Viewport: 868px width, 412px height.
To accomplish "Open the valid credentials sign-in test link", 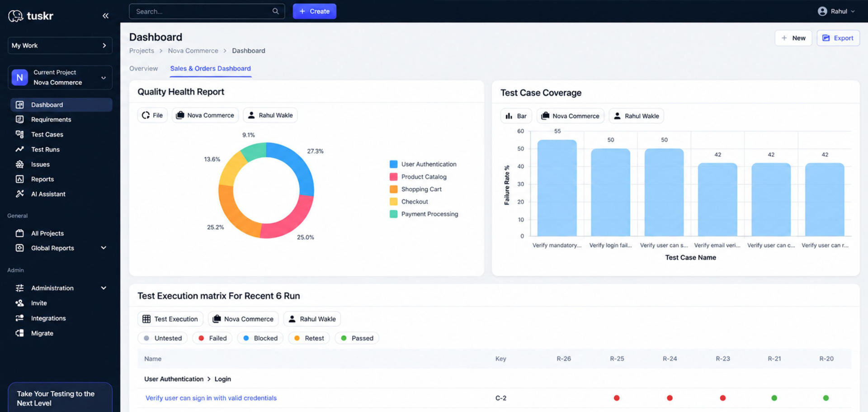I will [x=211, y=398].
